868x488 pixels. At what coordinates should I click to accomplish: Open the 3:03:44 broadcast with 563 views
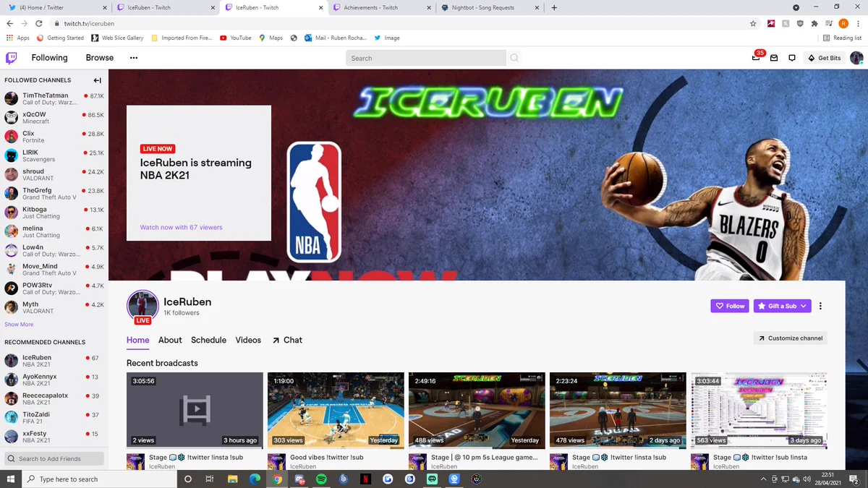(759, 410)
